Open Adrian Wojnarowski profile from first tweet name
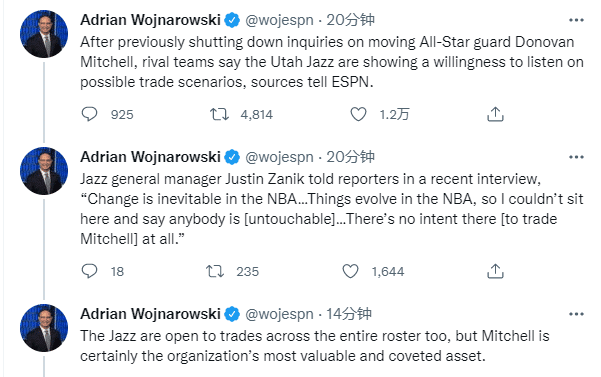Viewport: 601px width, 377px height. tap(150, 20)
